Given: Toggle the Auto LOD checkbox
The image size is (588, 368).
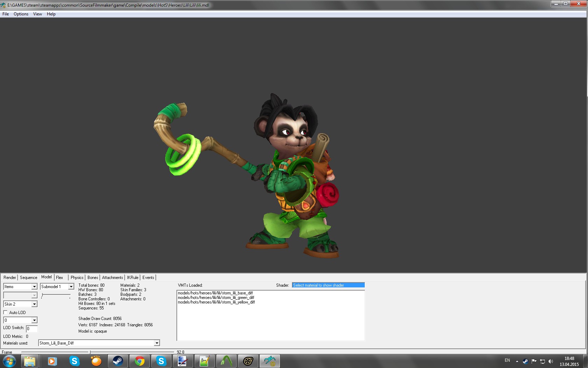Looking at the screenshot, I should tap(5, 312).
